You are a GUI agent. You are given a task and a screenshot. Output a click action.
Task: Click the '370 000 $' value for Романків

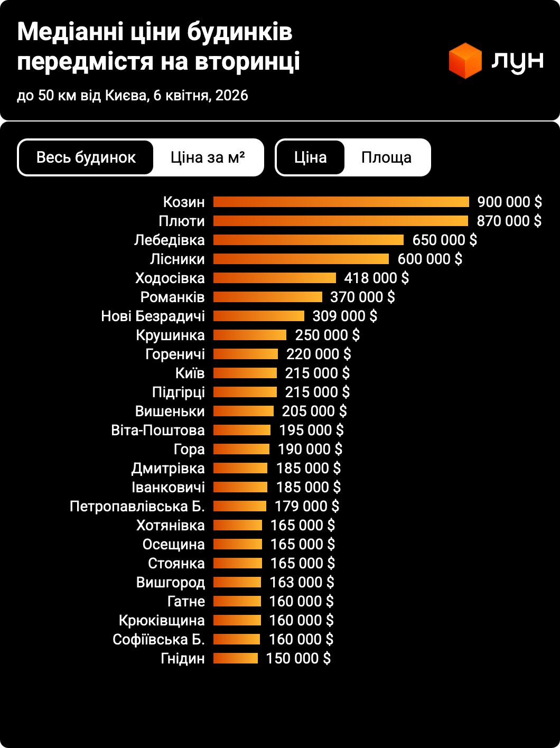362,297
